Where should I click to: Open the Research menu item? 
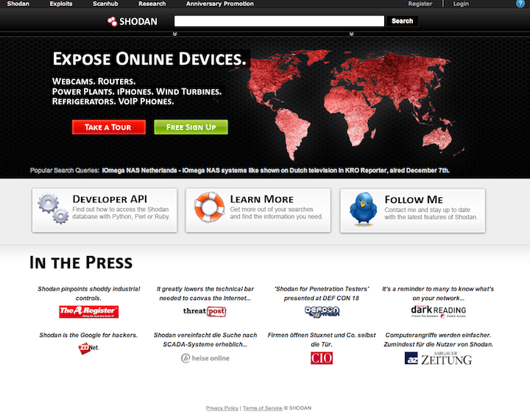[x=152, y=4]
